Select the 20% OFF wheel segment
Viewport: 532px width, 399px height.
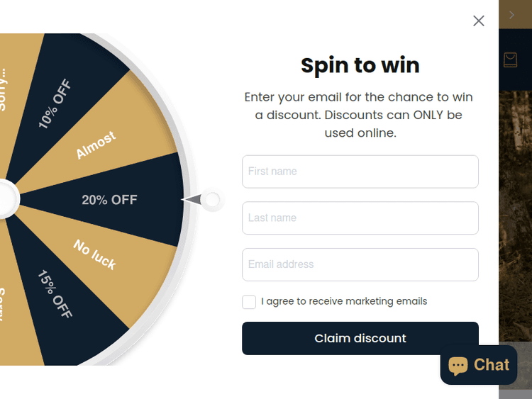point(109,200)
